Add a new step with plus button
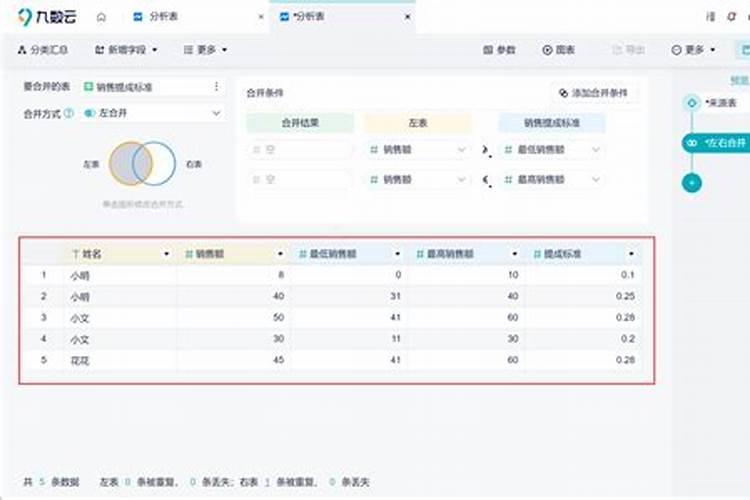Image resolution: width=750 pixels, height=500 pixels. click(692, 183)
